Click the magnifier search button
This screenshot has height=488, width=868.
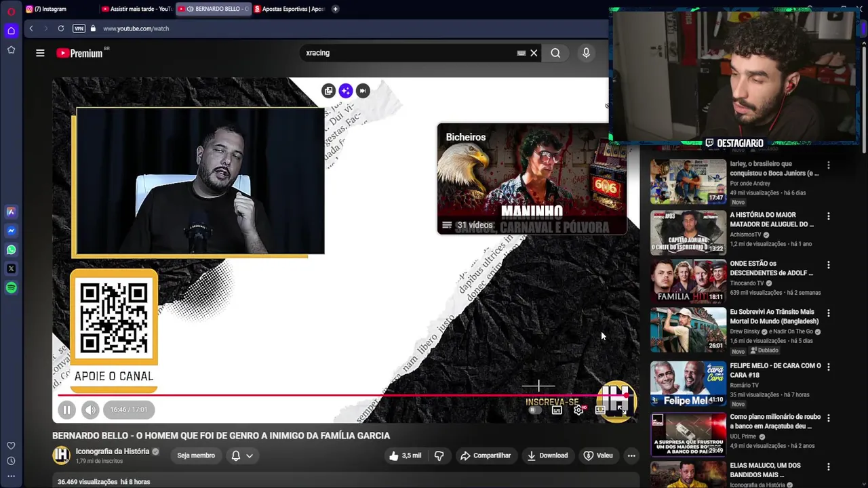tap(555, 53)
